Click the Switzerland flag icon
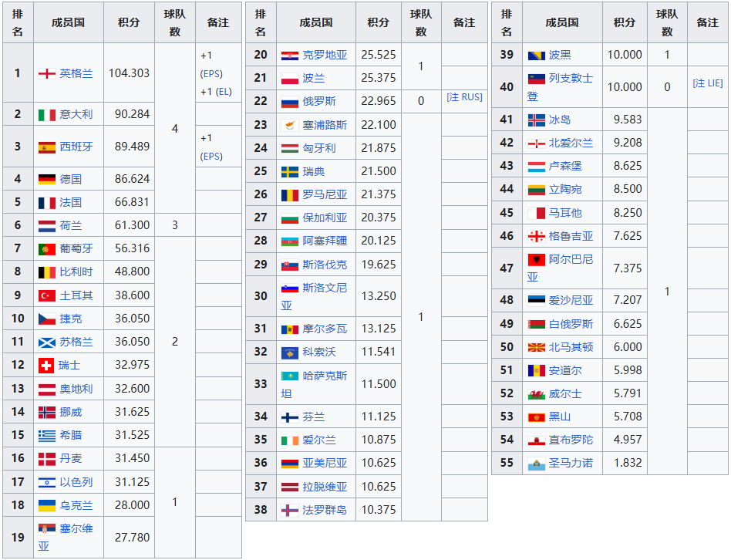 [47, 365]
